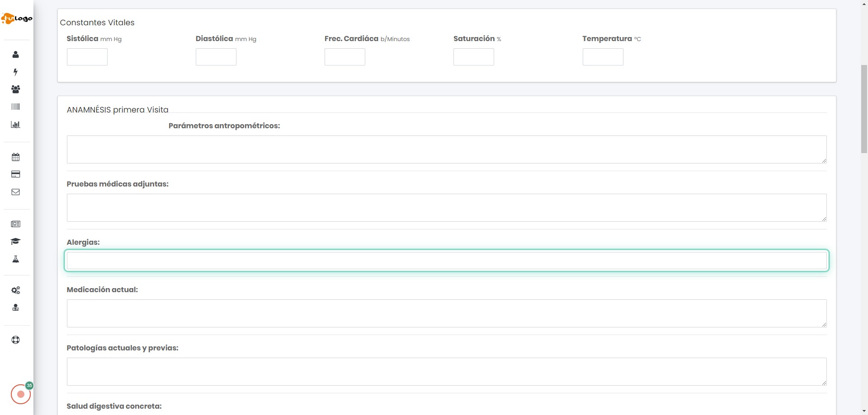Click the Pruebas médicas adjuntas text area
Screen dimensions: 868x415
(447, 208)
